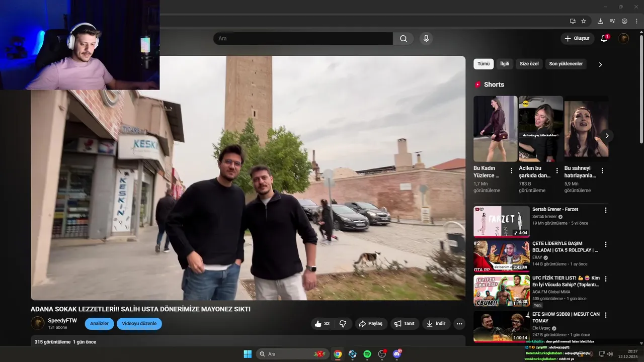The height and width of the screenshot is (362, 644).
Task: Open SpeedyFTW channel avatar
Action: (x=37, y=323)
